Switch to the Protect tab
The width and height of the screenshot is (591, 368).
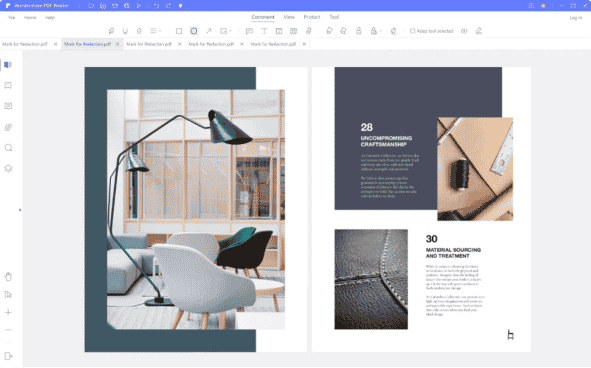coord(312,17)
